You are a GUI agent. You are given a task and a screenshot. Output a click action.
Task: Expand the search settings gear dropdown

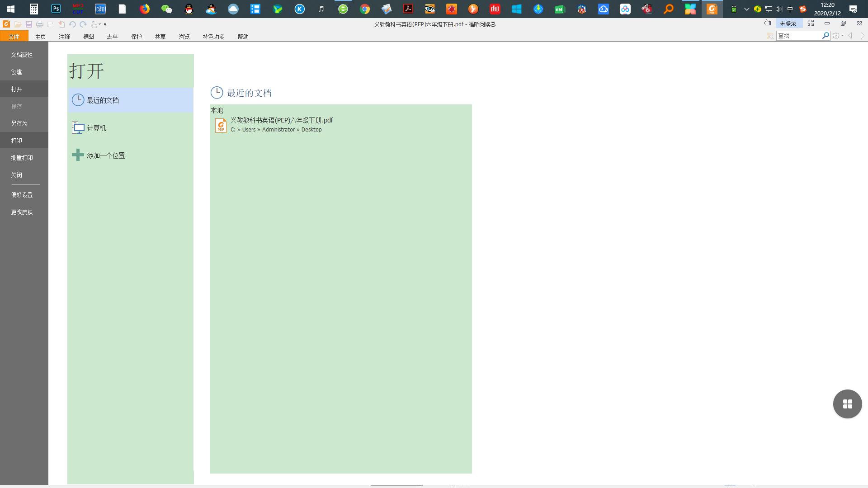[x=842, y=36]
